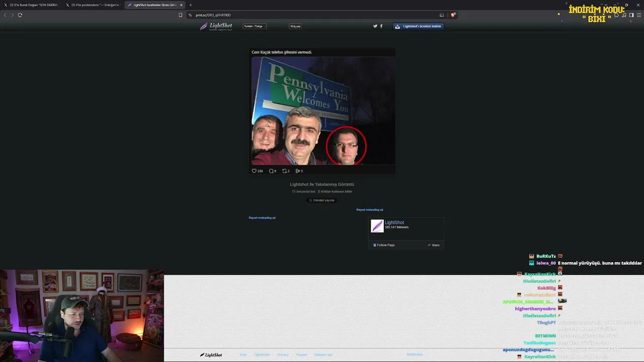The image size is (644, 362).
Task: Toggle the browser sidebar panel icon
Action: click(x=631, y=15)
